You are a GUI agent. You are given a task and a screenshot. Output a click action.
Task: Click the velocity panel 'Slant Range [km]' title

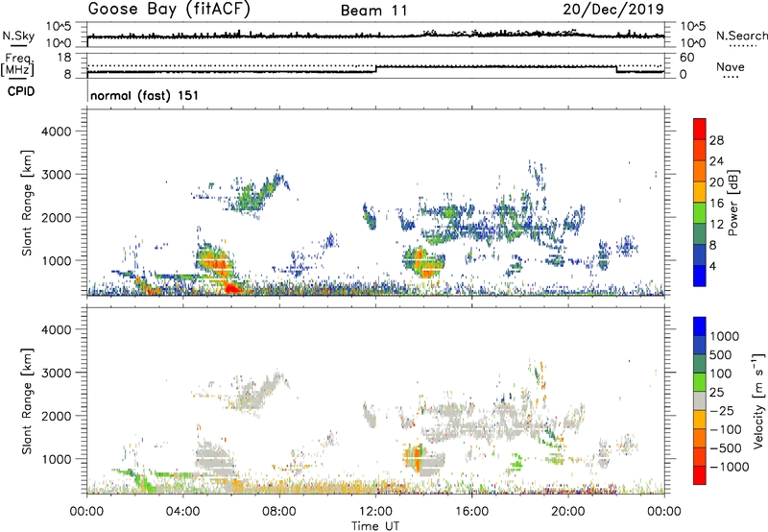pos(27,400)
